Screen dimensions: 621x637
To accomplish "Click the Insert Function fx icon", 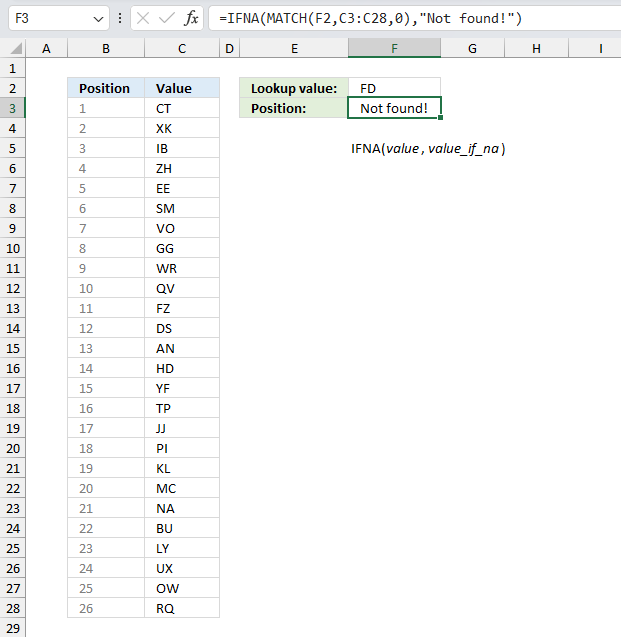I will tap(191, 18).
